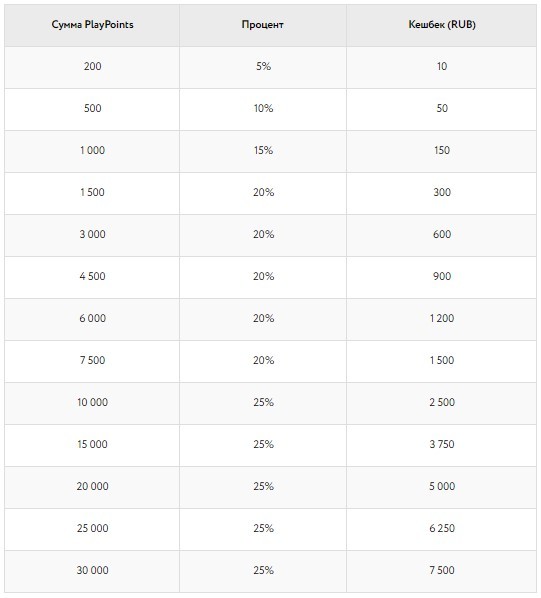Select the 6 000 PlayPoints cell
Image resolution: width=541 pixels, height=598 pixels.
point(92,318)
